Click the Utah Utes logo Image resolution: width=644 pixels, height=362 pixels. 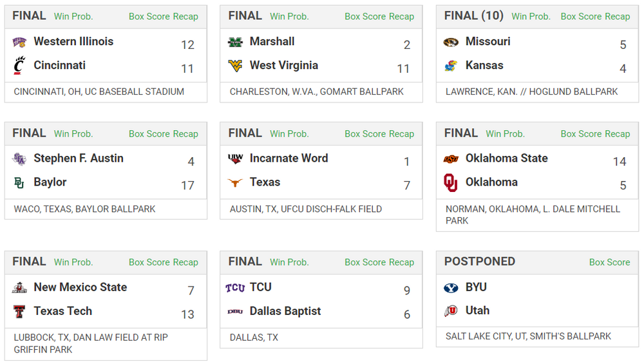tap(451, 311)
